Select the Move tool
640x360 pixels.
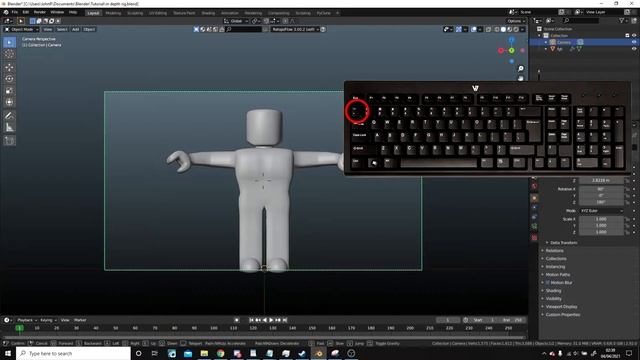click(x=9, y=67)
